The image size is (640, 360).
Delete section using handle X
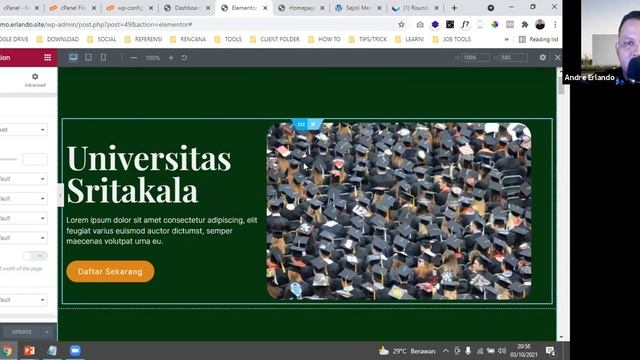(313, 124)
